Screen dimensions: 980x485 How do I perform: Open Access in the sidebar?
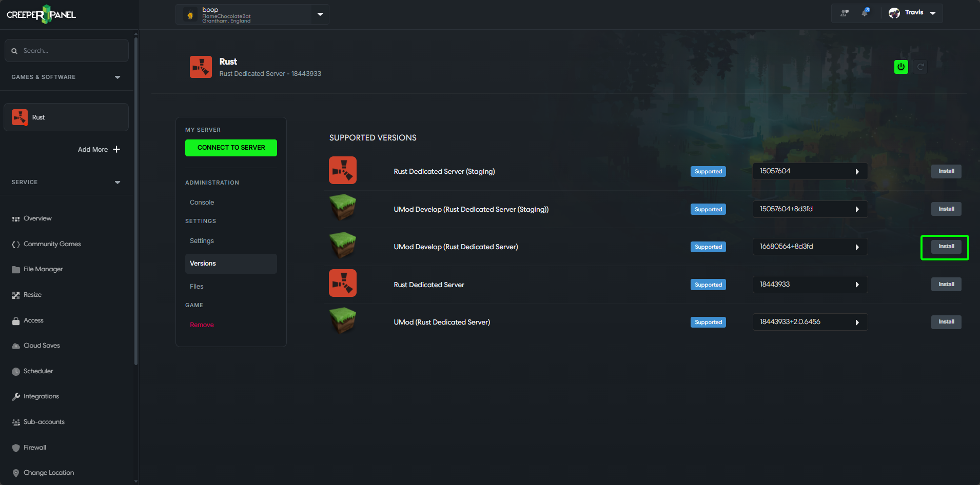(x=28, y=320)
